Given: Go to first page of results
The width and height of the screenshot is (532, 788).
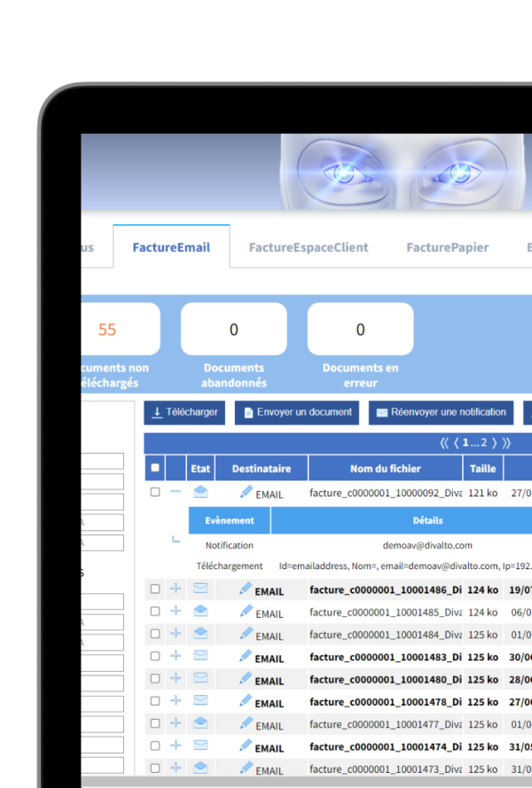Looking at the screenshot, I should (444, 442).
